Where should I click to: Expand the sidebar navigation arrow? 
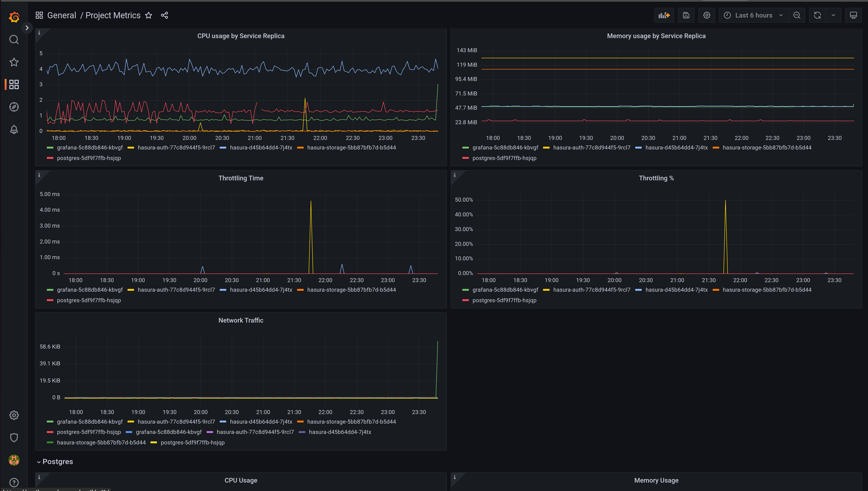pyautogui.click(x=27, y=28)
